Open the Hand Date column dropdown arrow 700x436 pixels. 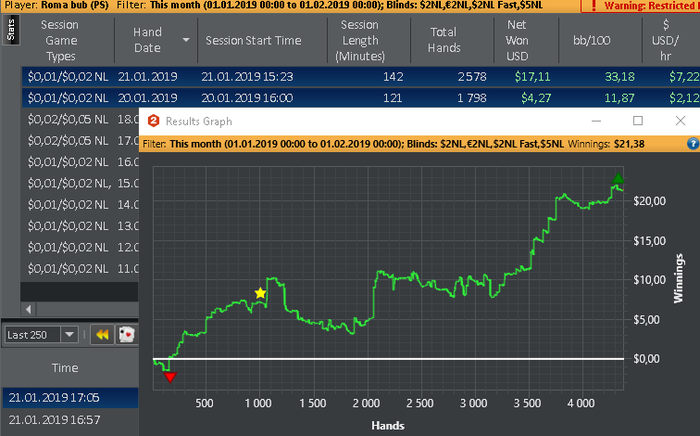[x=186, y=40]
